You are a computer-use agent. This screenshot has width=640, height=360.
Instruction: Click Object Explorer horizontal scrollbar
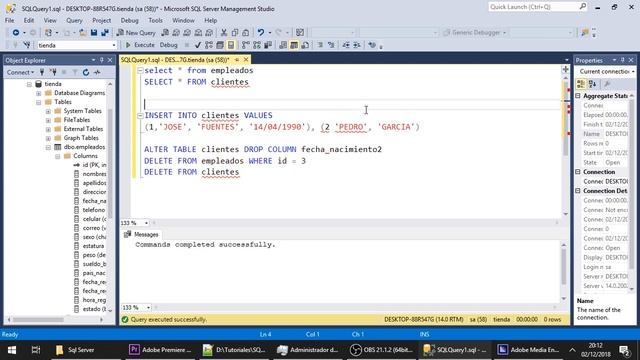coord(55,320)
